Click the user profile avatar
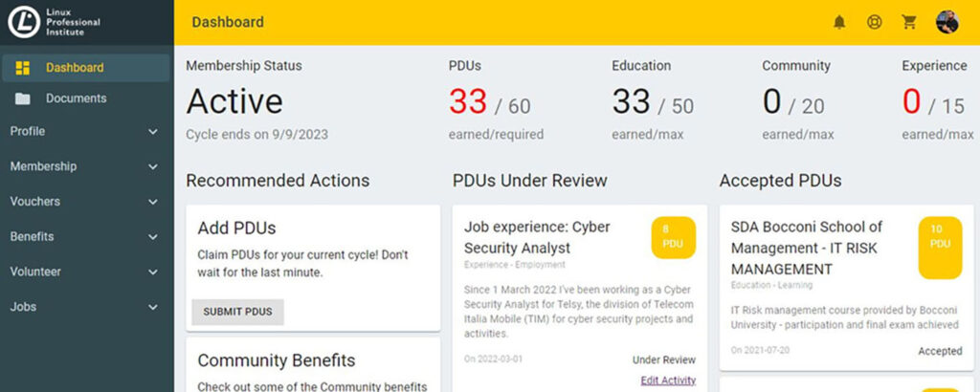This screenshot has height=392, width=980. click(x=947, y=22)
